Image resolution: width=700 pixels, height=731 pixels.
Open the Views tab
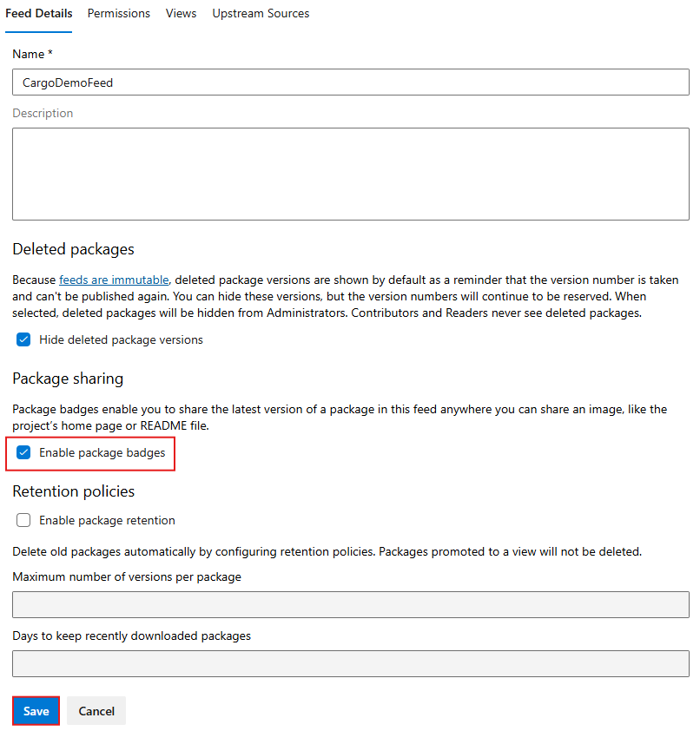coord(181,13)
